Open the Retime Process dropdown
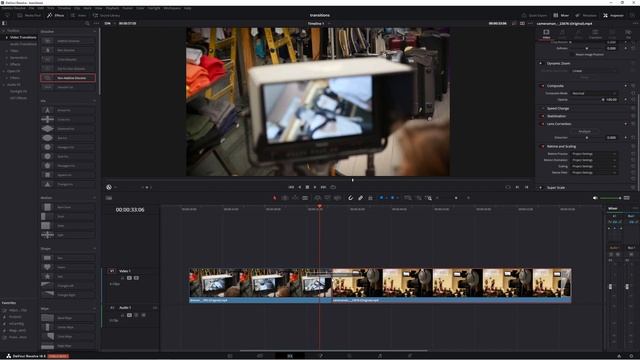The width and height of the screenshot is (640, 360). tap(594, 153)
